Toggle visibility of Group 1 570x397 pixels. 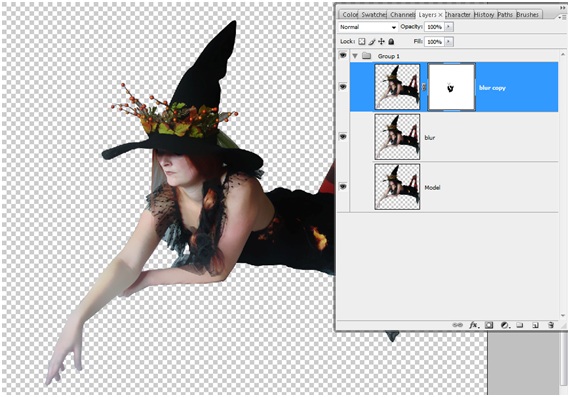pos(343,55)
